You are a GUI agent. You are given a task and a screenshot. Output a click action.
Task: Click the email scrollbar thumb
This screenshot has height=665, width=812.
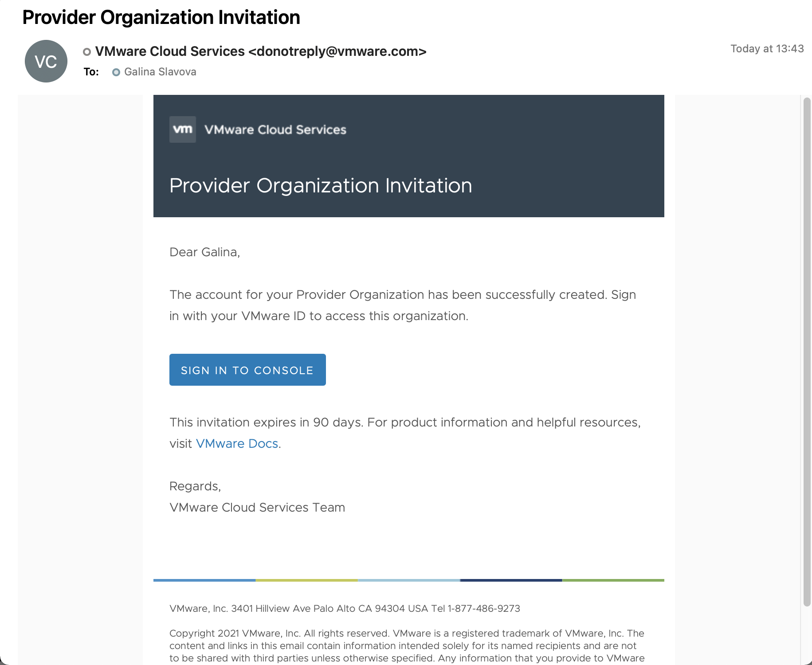pos(807,350)
